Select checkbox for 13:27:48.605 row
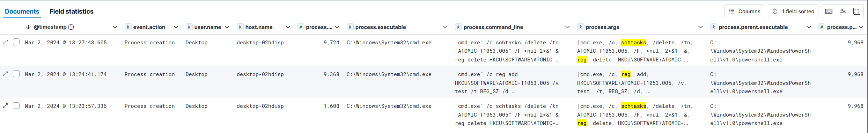Image resolution: width=868 pixels, height=133 pixels. 16,42
